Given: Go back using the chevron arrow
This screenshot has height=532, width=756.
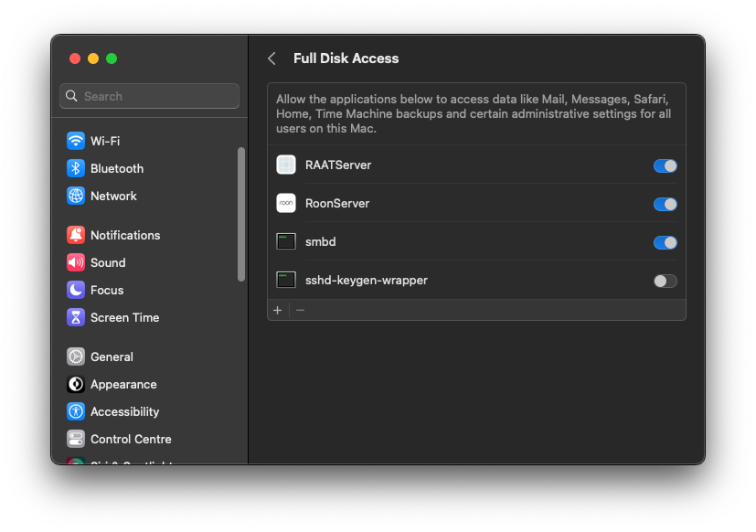Looking at the screenshot, I should pyautogui.click(x=272, y=58).
